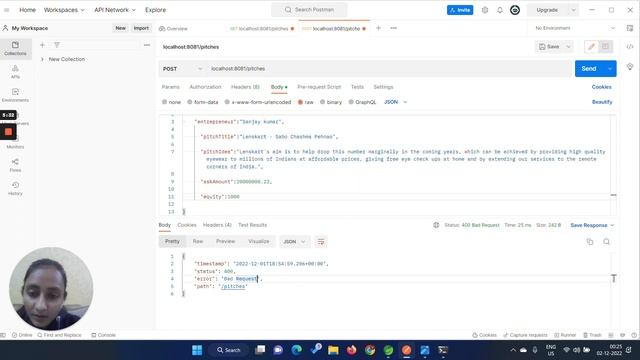This screenshot has width=640, height=360.
Task: Switch to the response Cookies tab
Action: pyautogui.click(x=187, y=225)
